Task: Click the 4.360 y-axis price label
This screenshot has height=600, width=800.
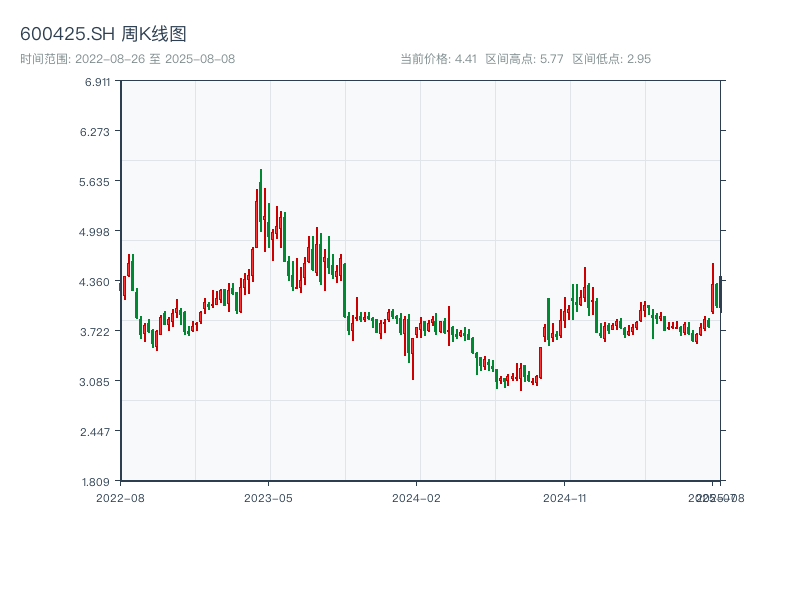Action: [98, 282]
